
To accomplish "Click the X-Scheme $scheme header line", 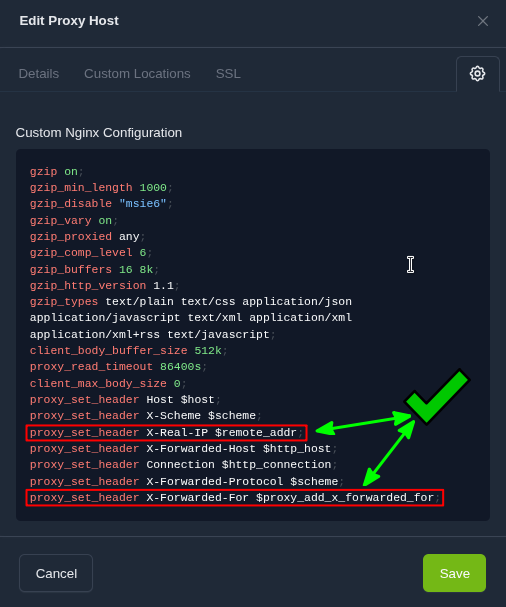I will point(146,416).
